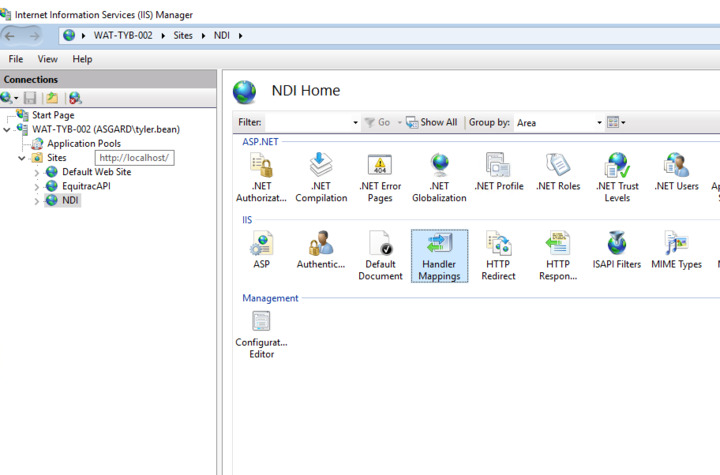Click WAT-TYB-002 in the breadcrumb
The image size is (720, 475).
pos(123,35)
